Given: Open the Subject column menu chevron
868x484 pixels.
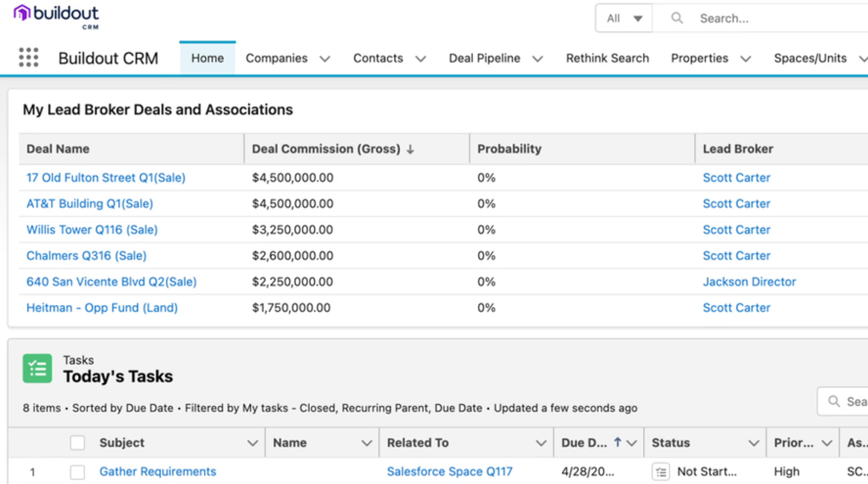Looking at the screenshot, I should click(x=253, y=443).
